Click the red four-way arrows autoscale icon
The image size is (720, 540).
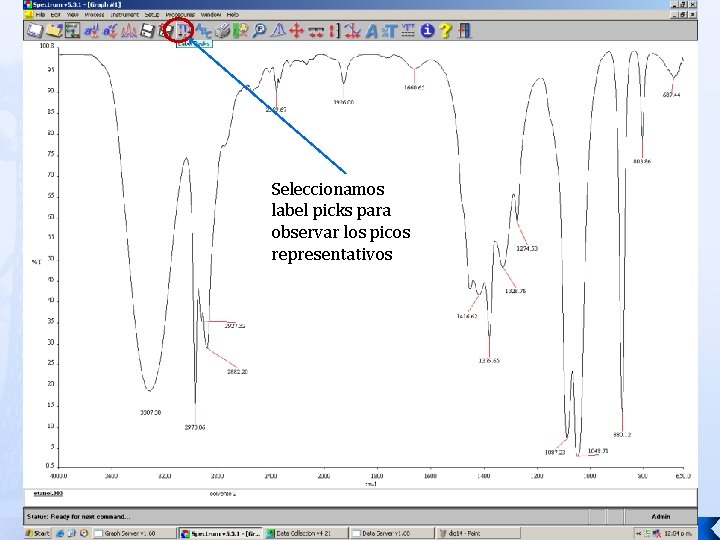coord(297,31)
